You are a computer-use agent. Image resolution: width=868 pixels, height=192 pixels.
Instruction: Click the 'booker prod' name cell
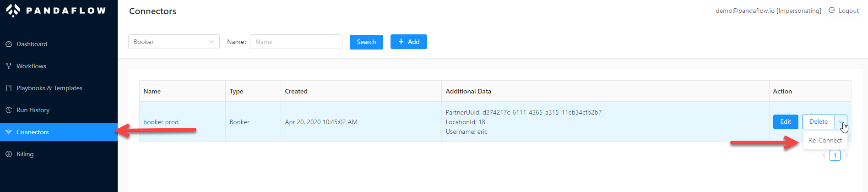(x=182, y=122)
